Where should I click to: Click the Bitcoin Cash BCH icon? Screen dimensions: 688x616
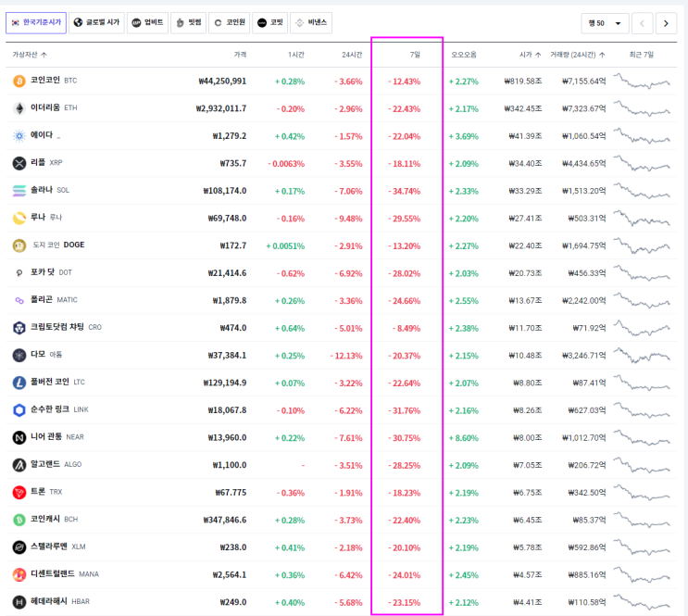19,520
